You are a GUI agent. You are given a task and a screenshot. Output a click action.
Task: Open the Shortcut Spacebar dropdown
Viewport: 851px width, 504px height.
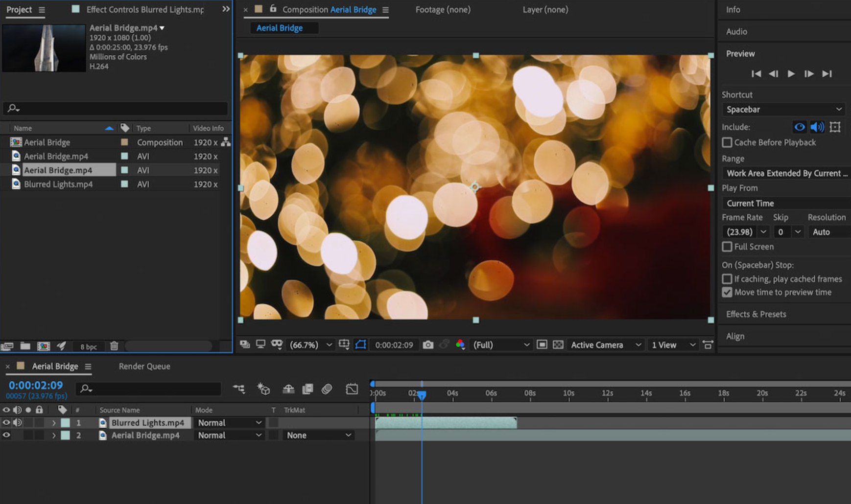pyautogui.click(x=784, y=110)
